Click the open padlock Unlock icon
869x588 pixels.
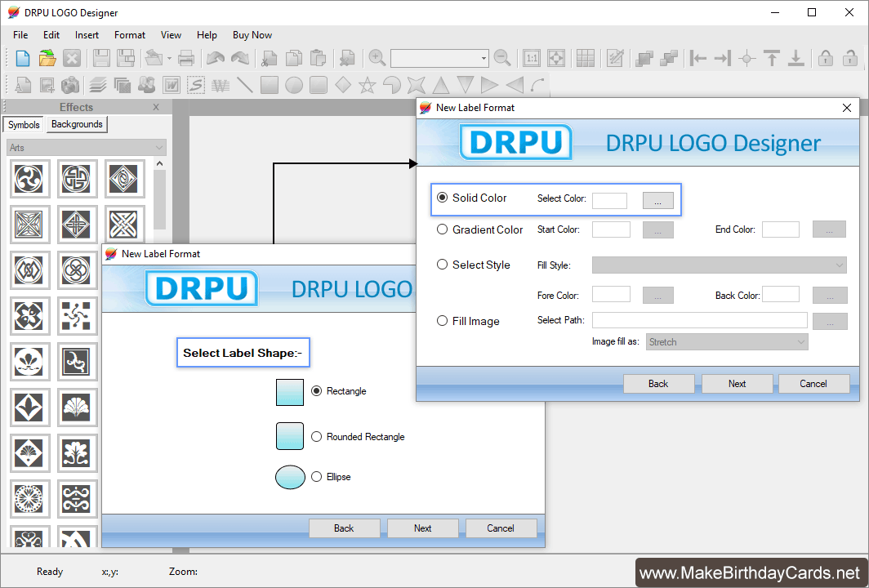(x=850, y=58)
